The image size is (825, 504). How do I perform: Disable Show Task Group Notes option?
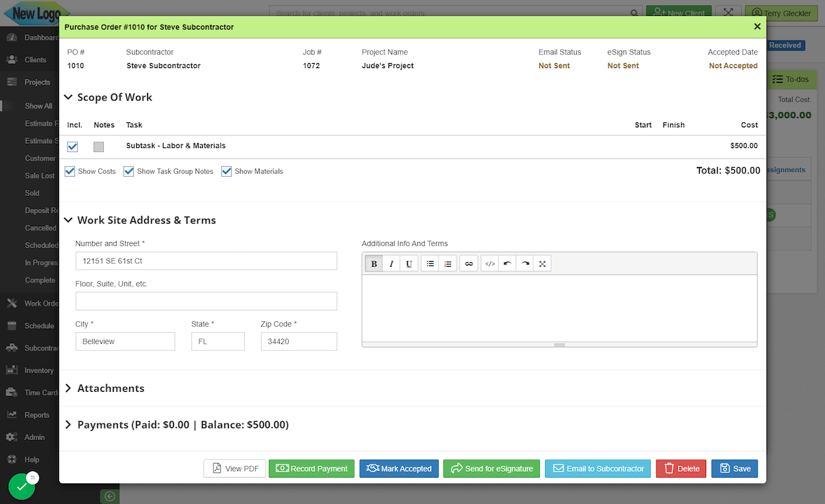click(129, 171)
